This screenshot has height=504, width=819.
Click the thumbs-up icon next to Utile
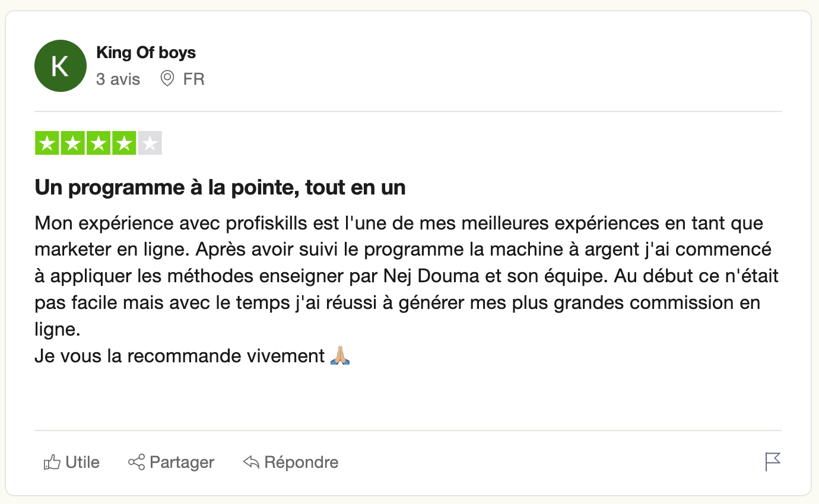(52, 462)
